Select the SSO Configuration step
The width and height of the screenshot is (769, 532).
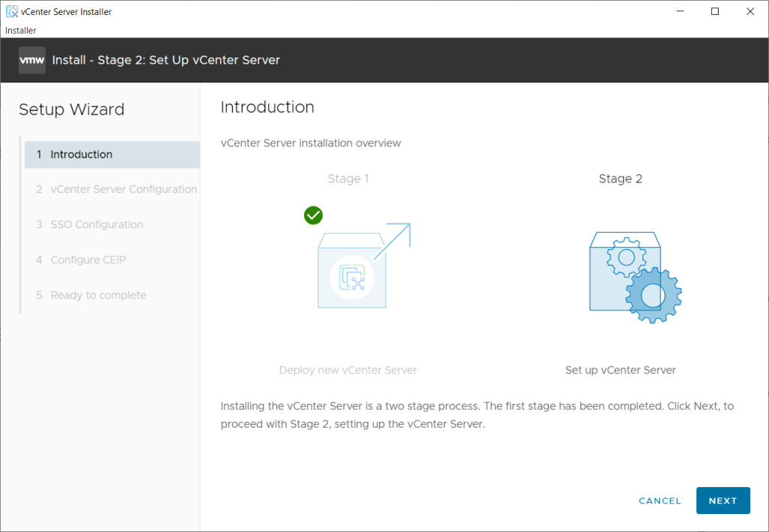tap(96, 224)
